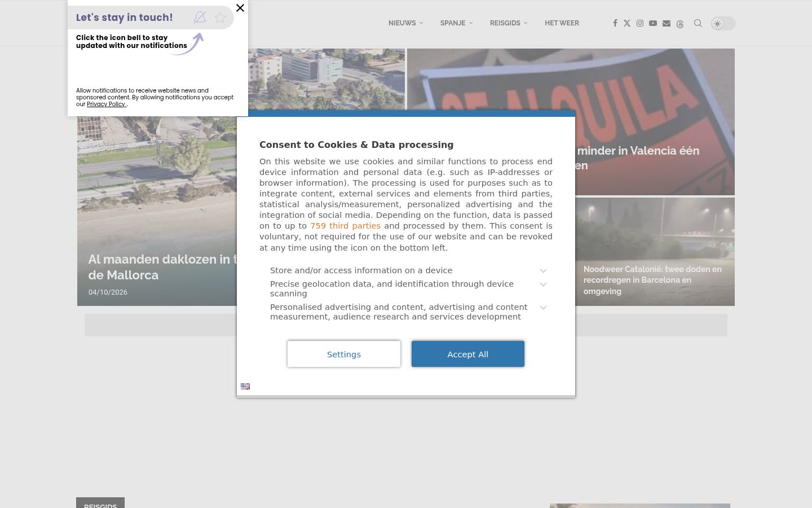
Task: Click the email envelope icon
Action: pyautogui.click(x=667, y=23)
